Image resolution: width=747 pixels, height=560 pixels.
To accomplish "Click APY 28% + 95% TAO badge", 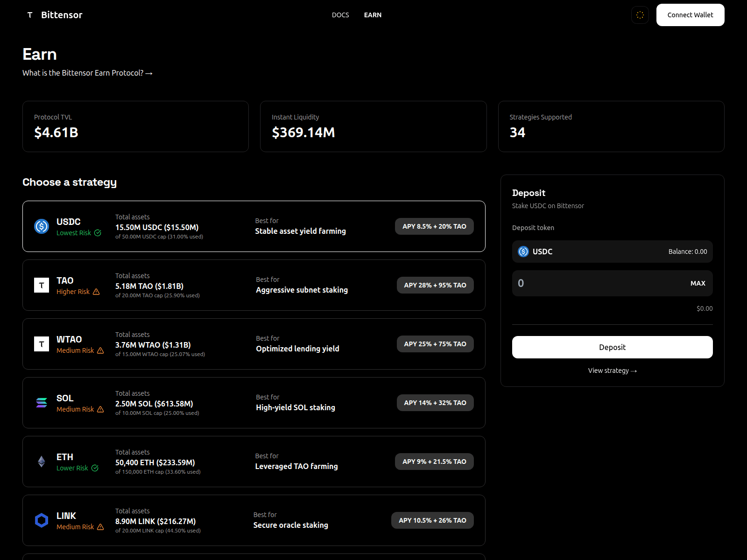I will [x=435, y=285].
